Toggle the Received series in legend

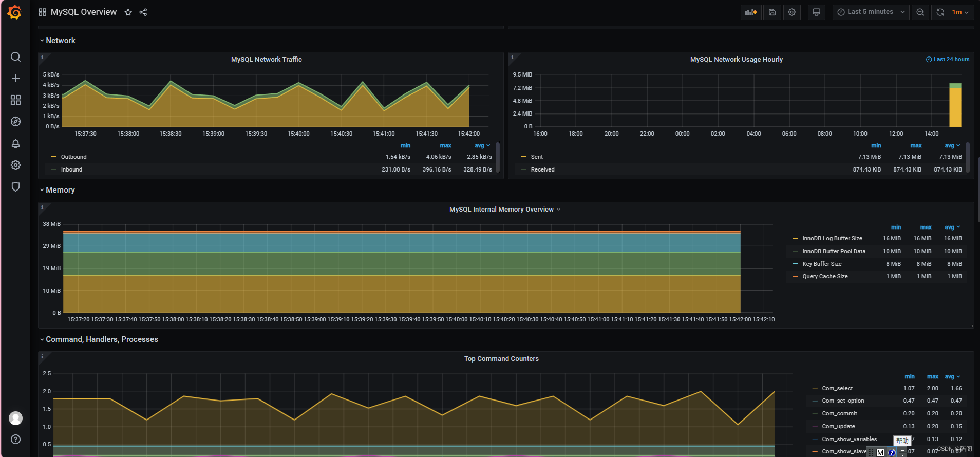coord(542,169)
